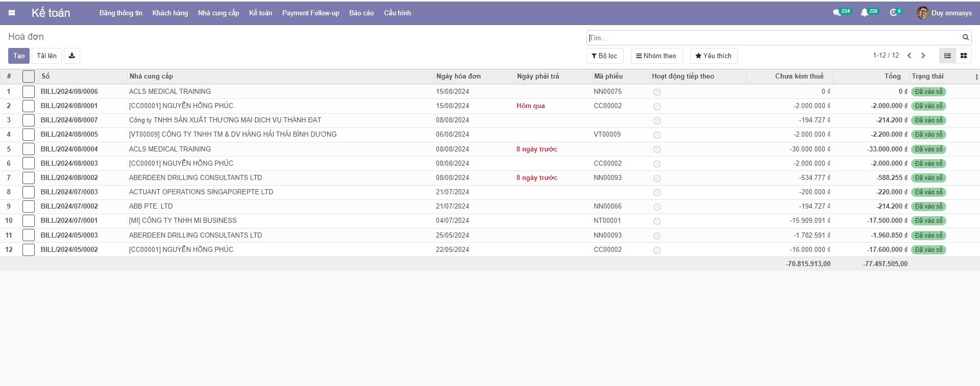This screenshot has height=386, width=980.
Task: Tick the select-all checkbox in header
Action: [29, 76]
